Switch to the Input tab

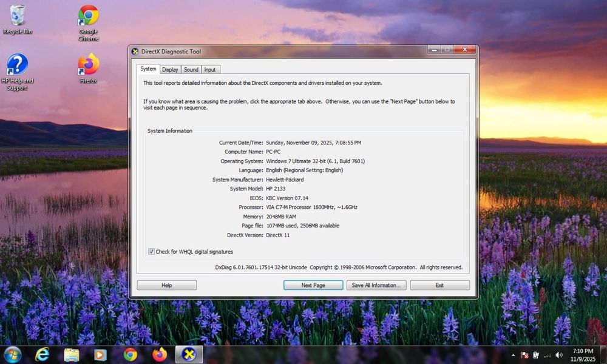pyautogui.click(x=210, y=70)
